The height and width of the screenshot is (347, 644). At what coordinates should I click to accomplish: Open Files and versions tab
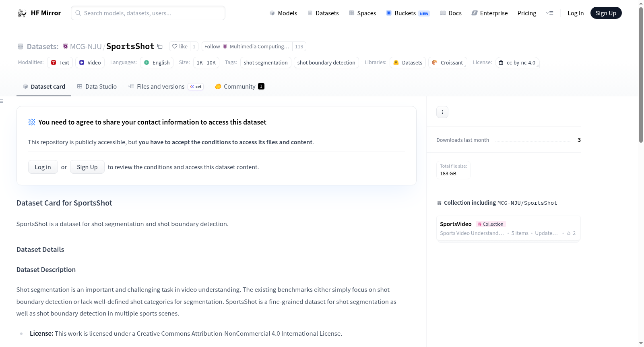click(166, 86)
